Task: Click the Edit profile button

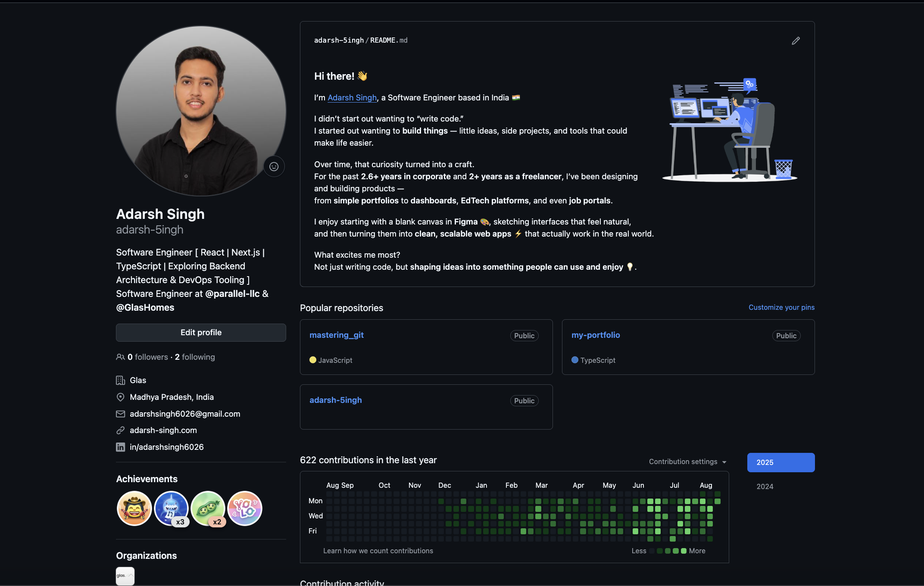Action: 201,332
